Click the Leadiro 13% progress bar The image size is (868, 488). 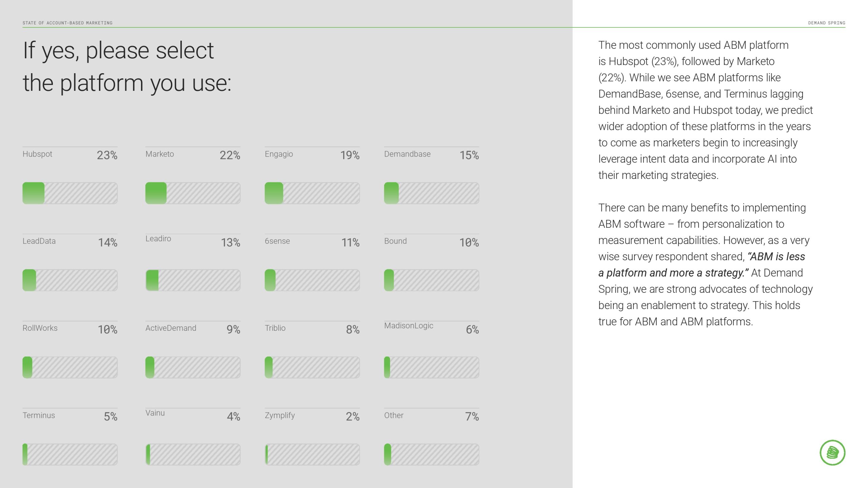click(193, 280)
